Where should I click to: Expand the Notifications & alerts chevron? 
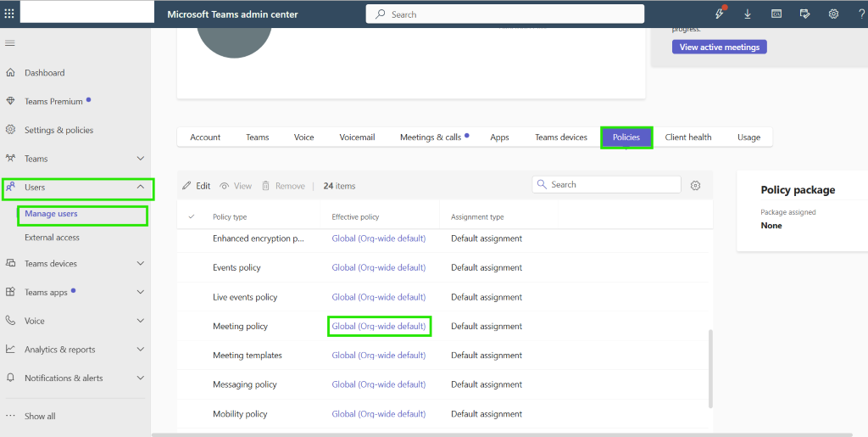tap(141, 378)
